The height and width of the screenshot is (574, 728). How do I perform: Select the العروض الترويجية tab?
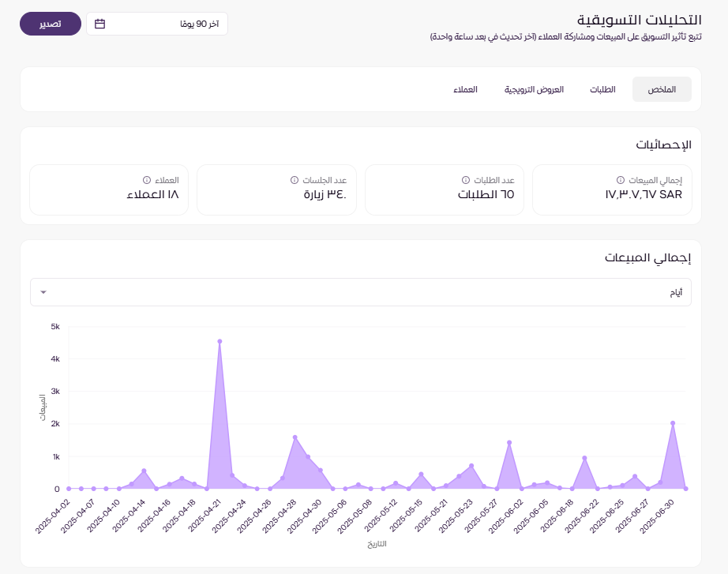coord(534,90)
